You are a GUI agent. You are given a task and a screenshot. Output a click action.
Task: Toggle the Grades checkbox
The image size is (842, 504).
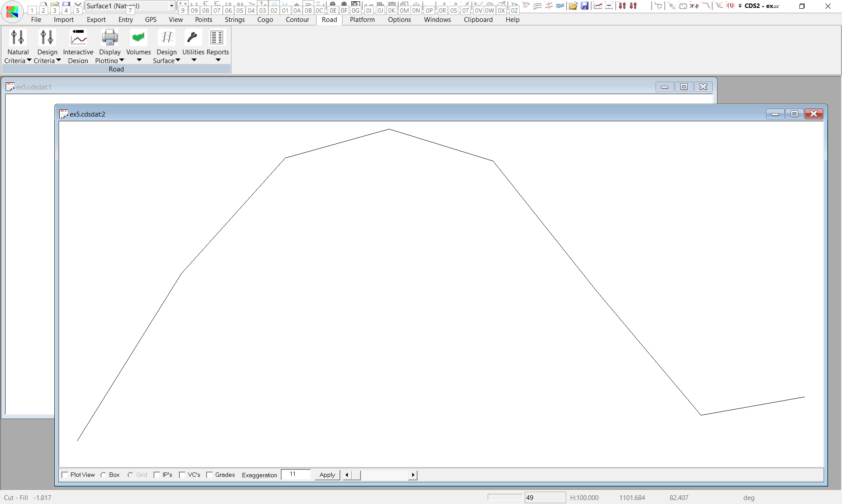[x=210, y=475]
